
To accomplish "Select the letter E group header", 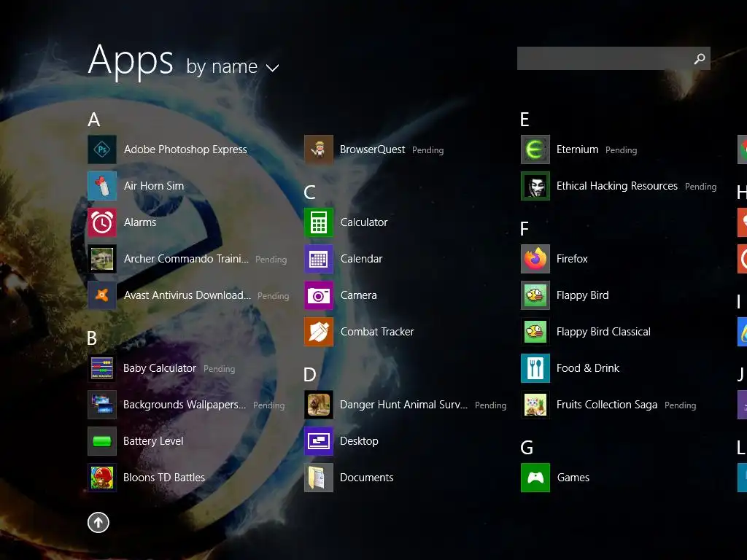I will (x=525, y=120).
